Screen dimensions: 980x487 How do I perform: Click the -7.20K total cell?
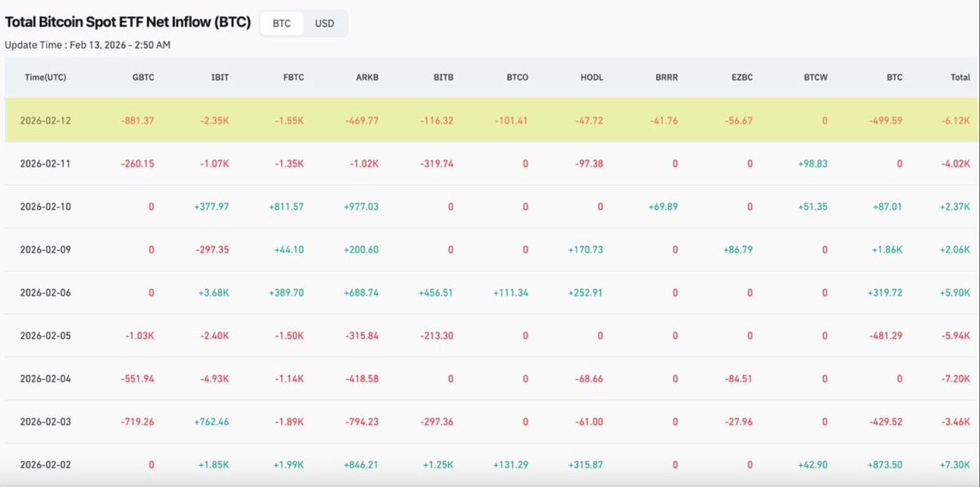coord(956,378)
